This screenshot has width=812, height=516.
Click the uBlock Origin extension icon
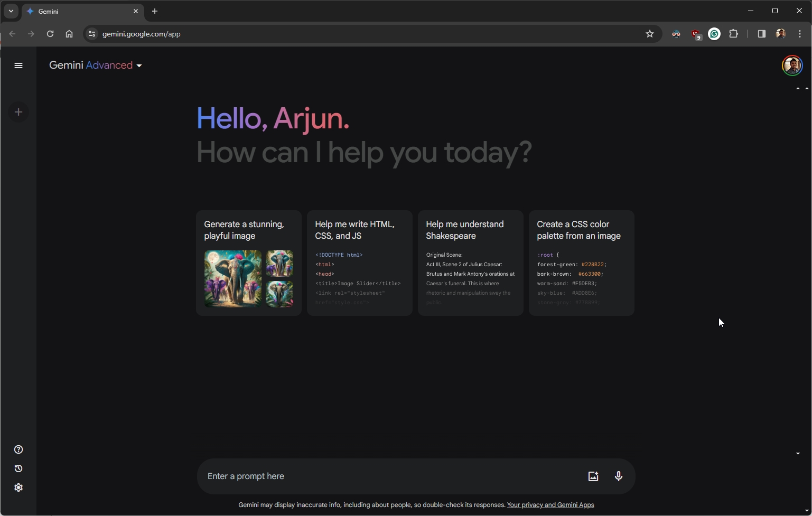(696, 34)
